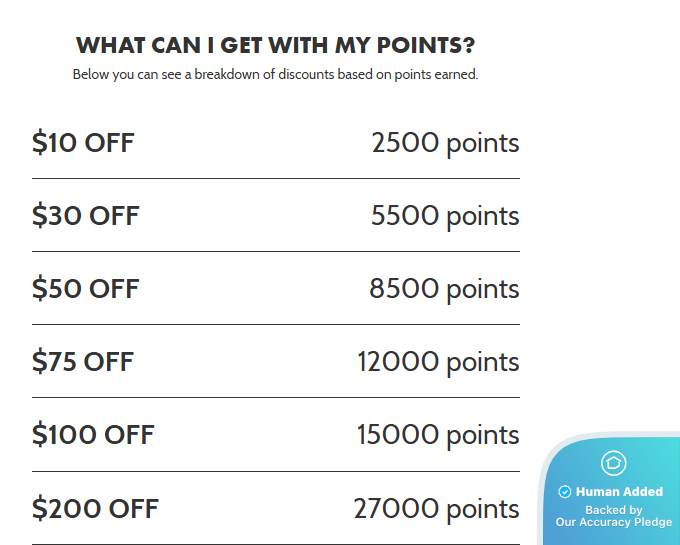The width and height of the screenshot is (680, 545).
Task: Click the 5500 points value
Action: 445,216
